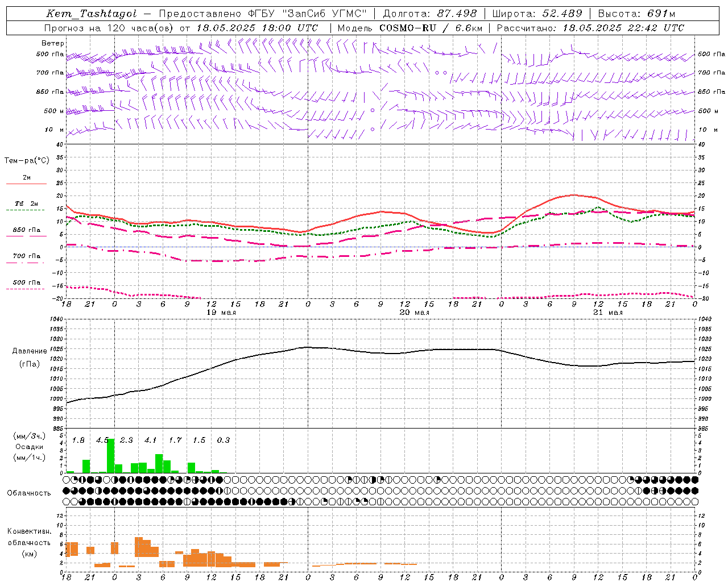Click the 4.1 precipitation total value
This screenshot has height=582, width=728.
click(150, 440)
